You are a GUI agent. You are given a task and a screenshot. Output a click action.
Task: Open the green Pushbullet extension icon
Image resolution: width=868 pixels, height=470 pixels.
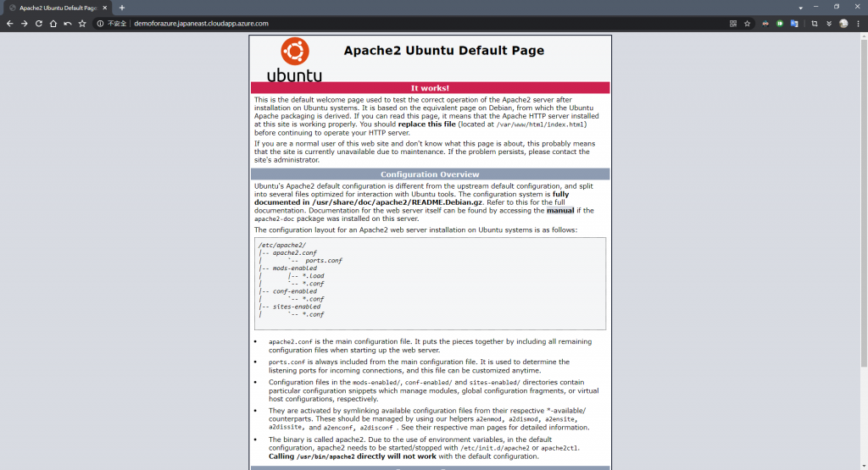pyautogui.click(x=780, y=24)
